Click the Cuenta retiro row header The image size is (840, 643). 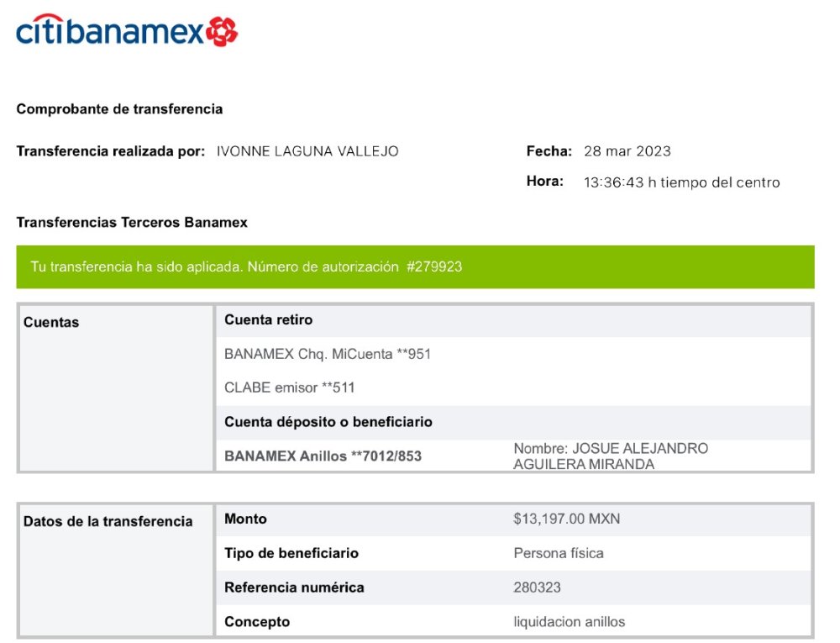click(x=513, y=320)
